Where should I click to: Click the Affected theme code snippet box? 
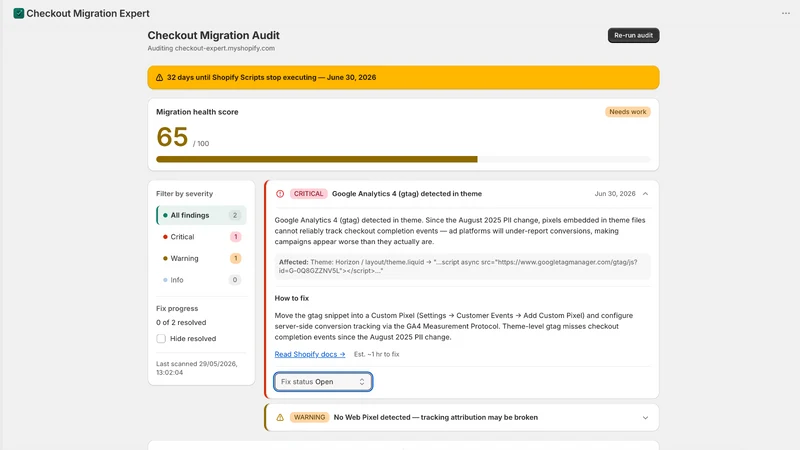tap(462, 266)
